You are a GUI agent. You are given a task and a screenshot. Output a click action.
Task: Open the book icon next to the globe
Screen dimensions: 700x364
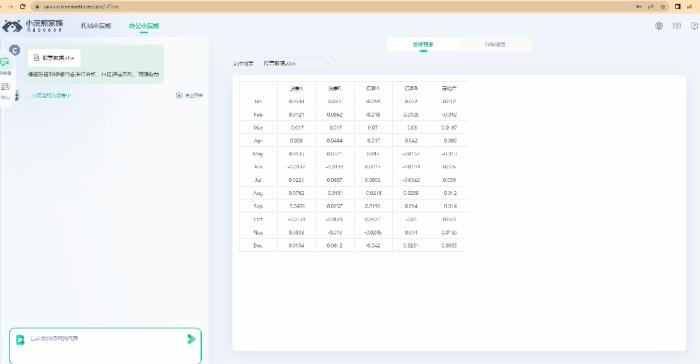coord(677,26)
